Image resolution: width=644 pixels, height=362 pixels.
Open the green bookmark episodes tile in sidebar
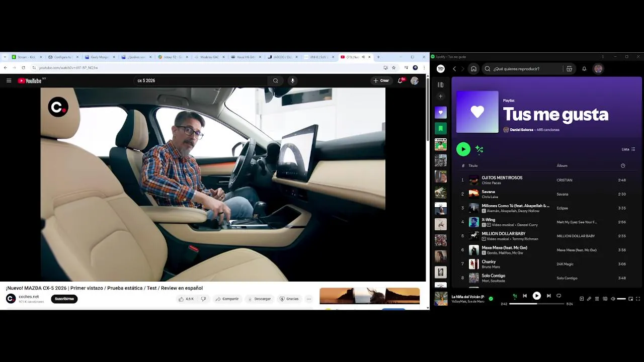[440, 129]
